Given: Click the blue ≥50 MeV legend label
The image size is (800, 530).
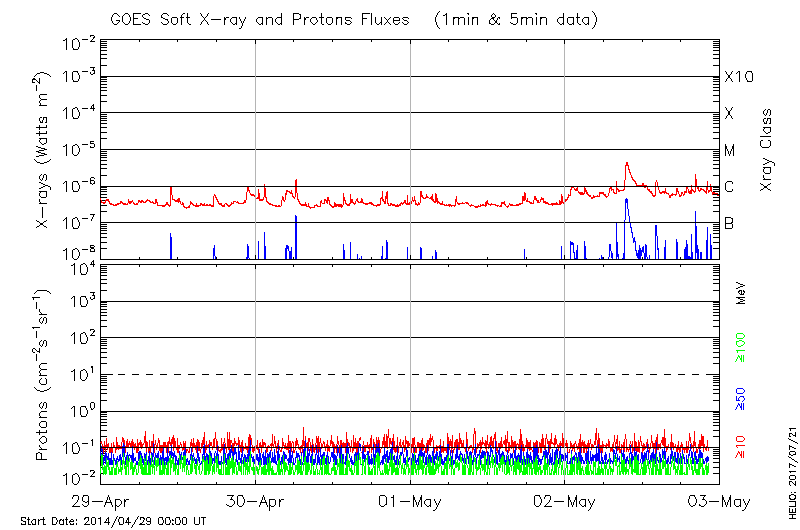Looking at the screenshot, I should coord(742,398).
